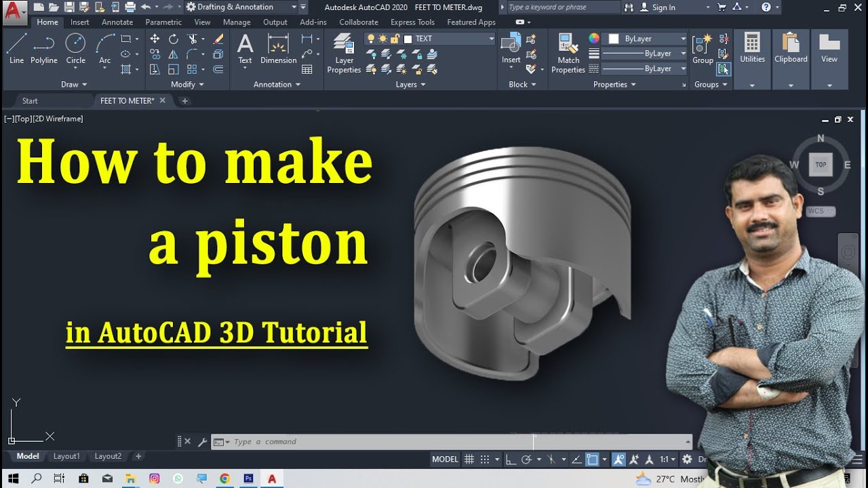Open the Insert ribbon tab

click(x=79, y=22)
